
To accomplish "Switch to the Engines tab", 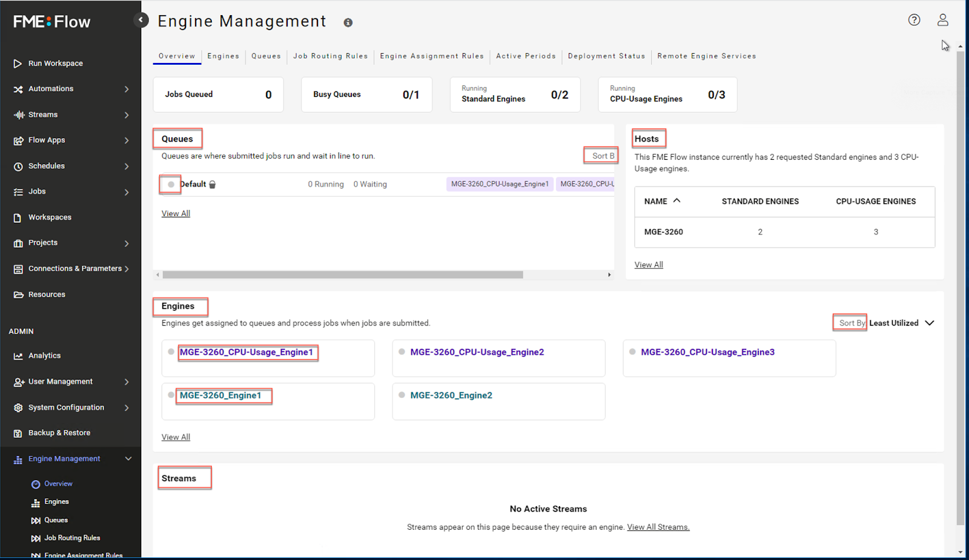I will pos(223,56).
